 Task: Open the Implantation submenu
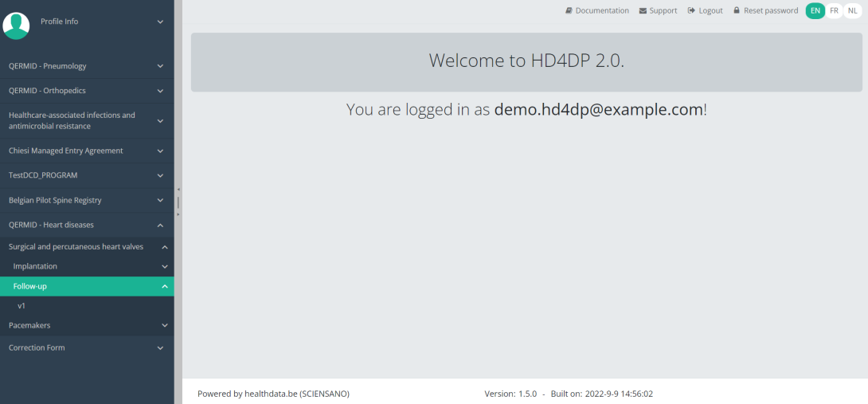[x=35, y=266]
